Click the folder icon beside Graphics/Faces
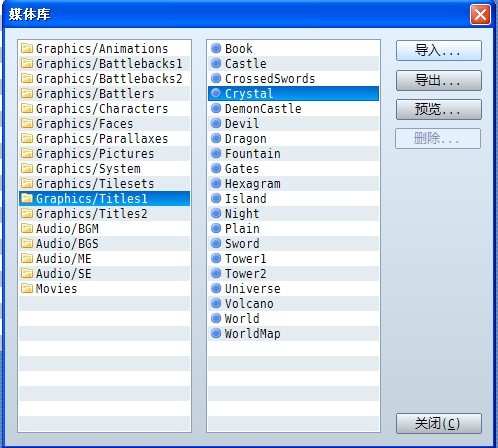Image resolution: width=498 pixels, height=448 pixels. pyautogui.click(x=27, y=123)
